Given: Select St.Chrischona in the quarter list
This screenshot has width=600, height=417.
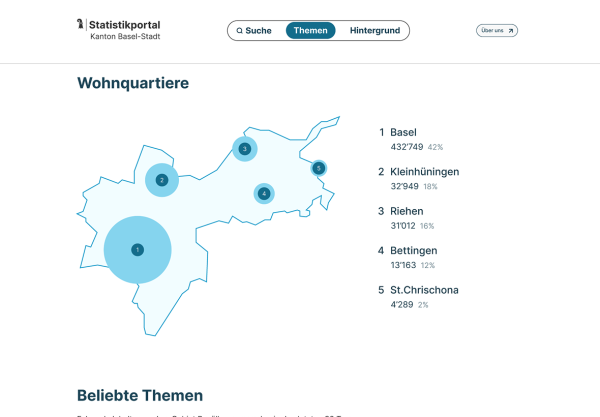Looking at the screenshot, I should click(424, 290).
